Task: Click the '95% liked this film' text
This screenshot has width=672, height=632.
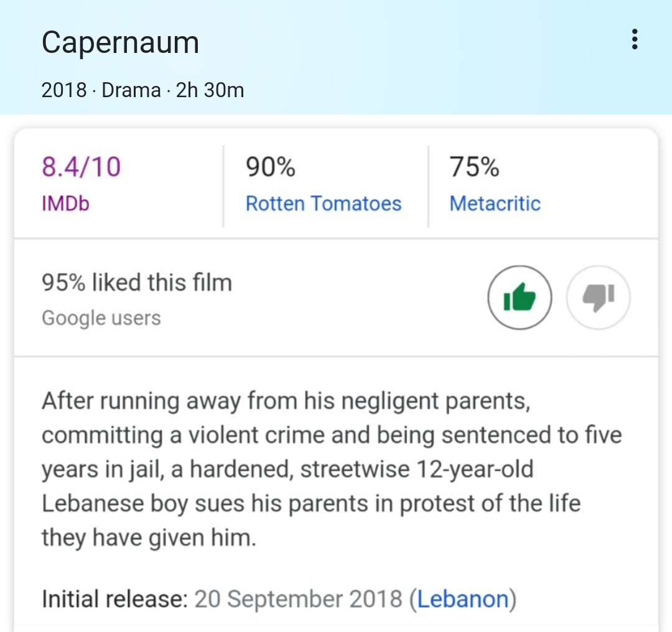Action: 137,283
